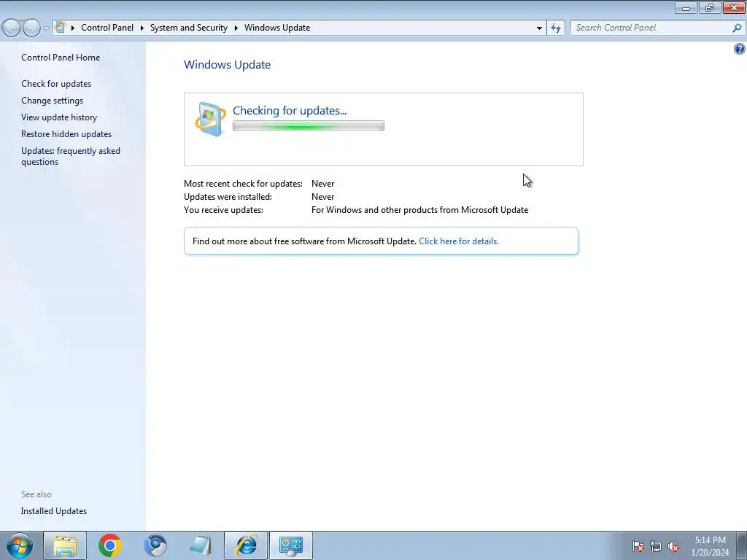Screen dimensions: 747x560
Task: Open Action Center flag in system tray
Action: (638, 546)
